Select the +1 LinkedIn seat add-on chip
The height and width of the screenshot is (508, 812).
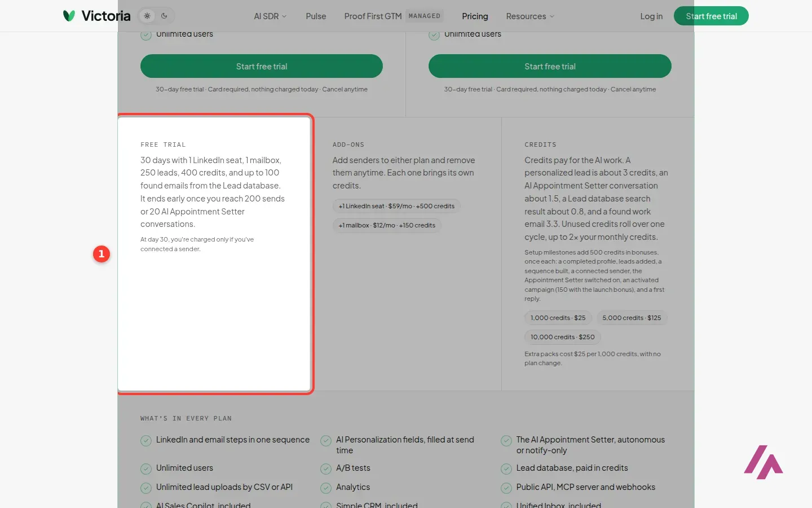click(x=396, y=206)
